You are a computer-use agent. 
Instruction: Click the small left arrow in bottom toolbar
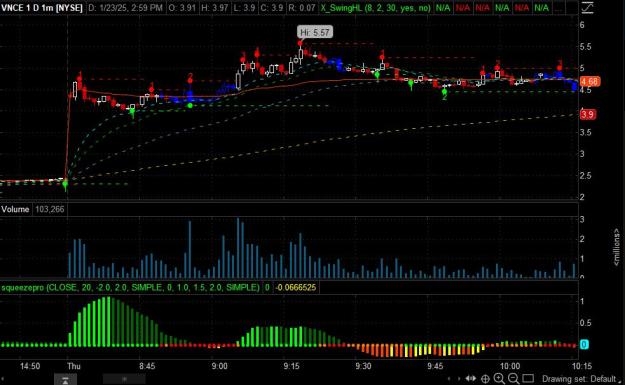coord(450,379)
